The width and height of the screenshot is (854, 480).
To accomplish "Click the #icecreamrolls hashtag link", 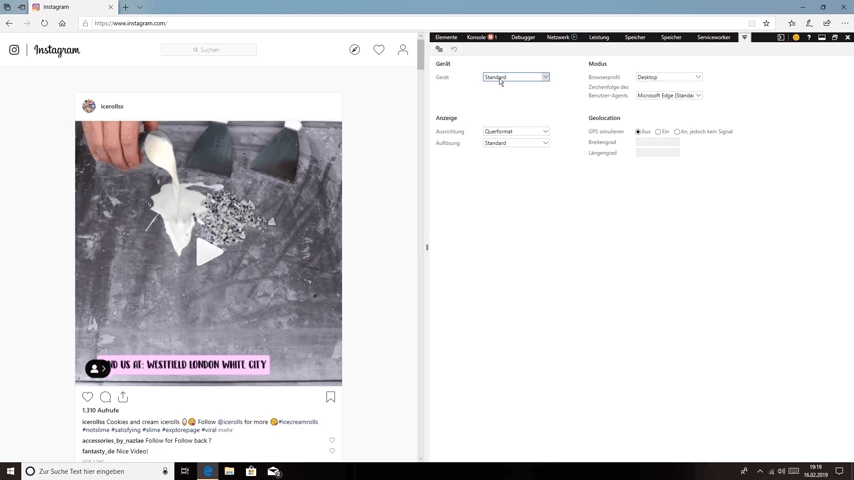I will (x=298, y=422).
